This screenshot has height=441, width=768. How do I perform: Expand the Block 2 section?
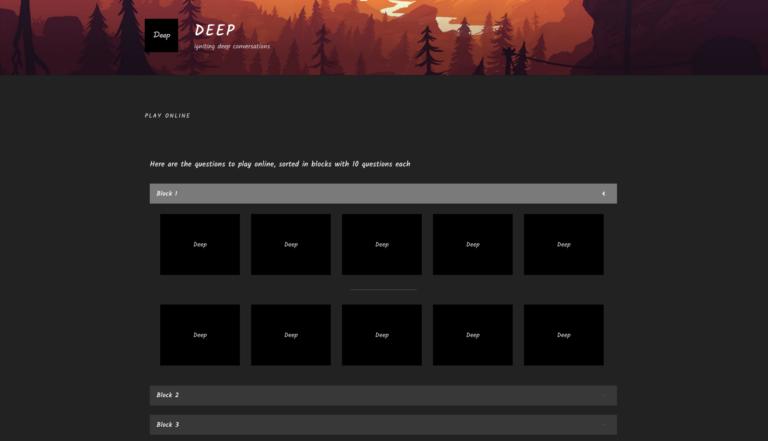(x=382, y=395)
